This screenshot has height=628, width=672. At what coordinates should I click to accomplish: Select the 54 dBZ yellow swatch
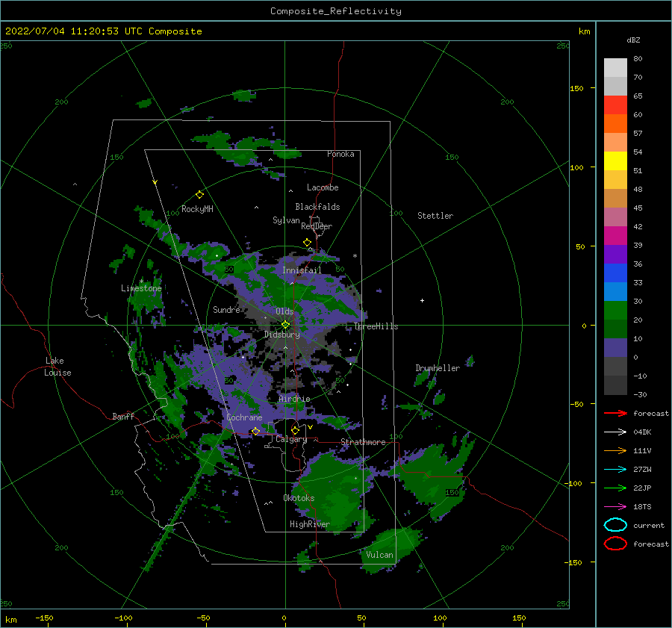615,161
